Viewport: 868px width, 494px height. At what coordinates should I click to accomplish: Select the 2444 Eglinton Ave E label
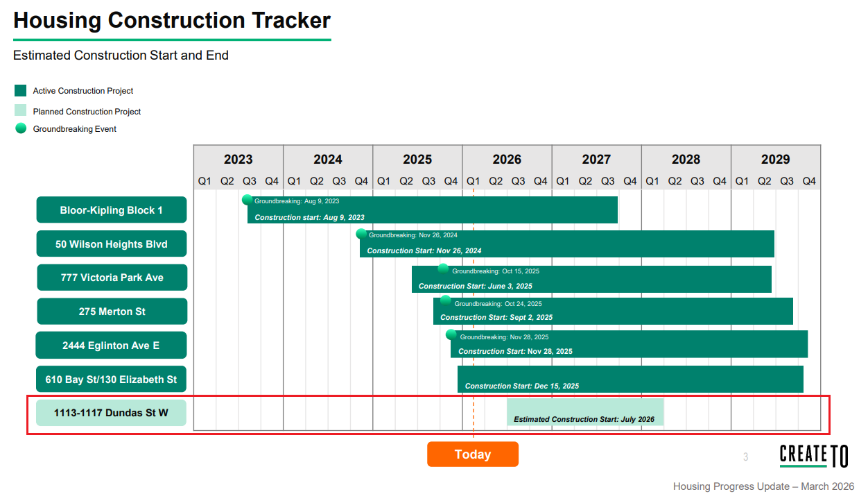(x=112, y=346)
